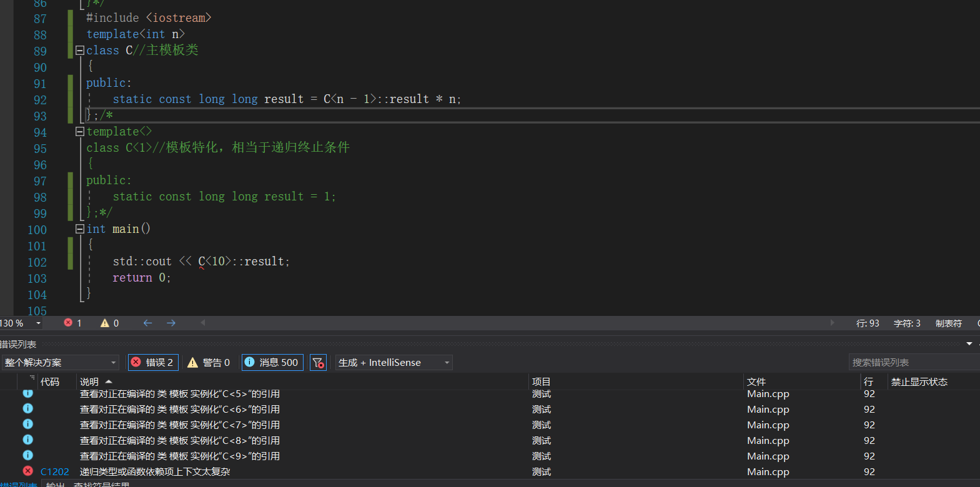Toggle the 消息 500 messages filter
Viewport: 980px width, 487px height.
272,363
